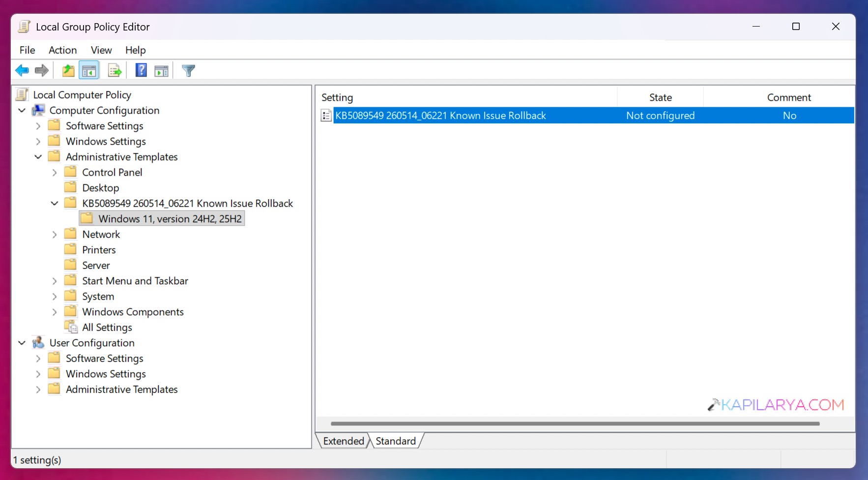Screen dimensions: 868x480
Task: Select Software Settings under User Configuration
Action: [x=104, y=359]
